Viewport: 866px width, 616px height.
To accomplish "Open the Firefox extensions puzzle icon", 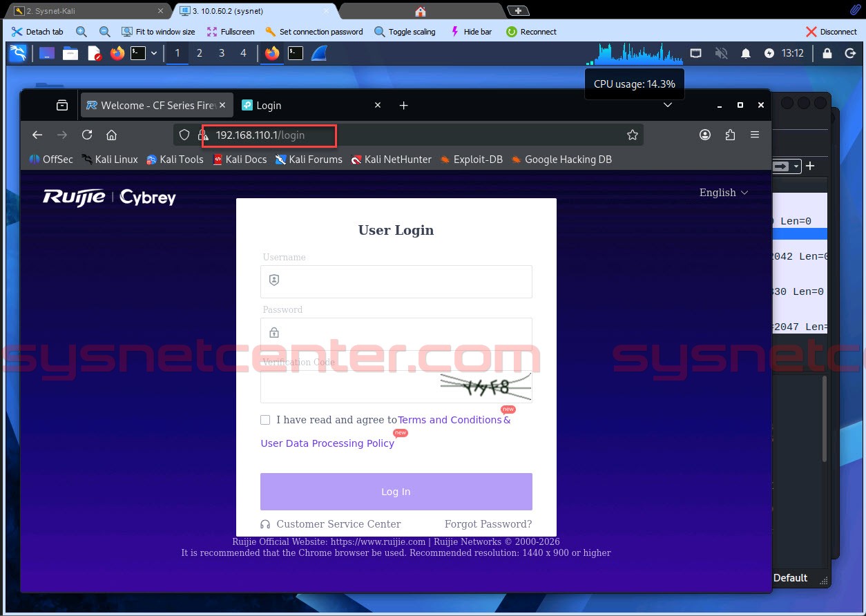I will pyautogui.click(x=730, y=135).
